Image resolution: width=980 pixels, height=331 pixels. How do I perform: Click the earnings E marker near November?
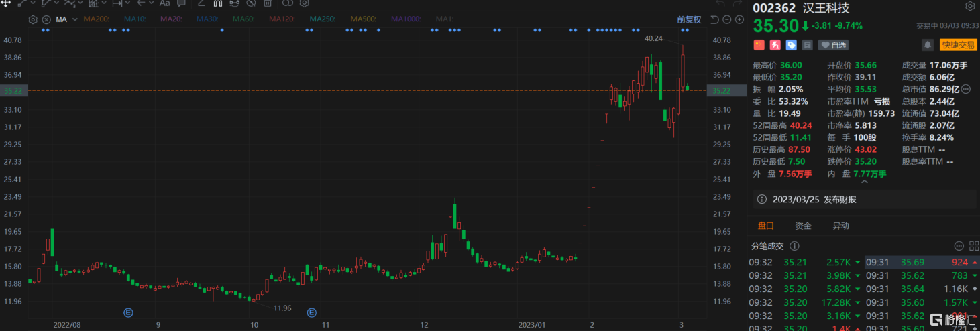pos(311,312)
